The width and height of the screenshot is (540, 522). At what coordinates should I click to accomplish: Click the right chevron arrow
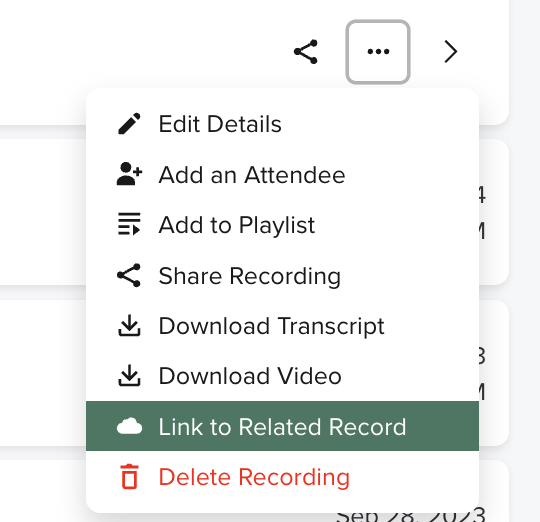tap(451, 52)
